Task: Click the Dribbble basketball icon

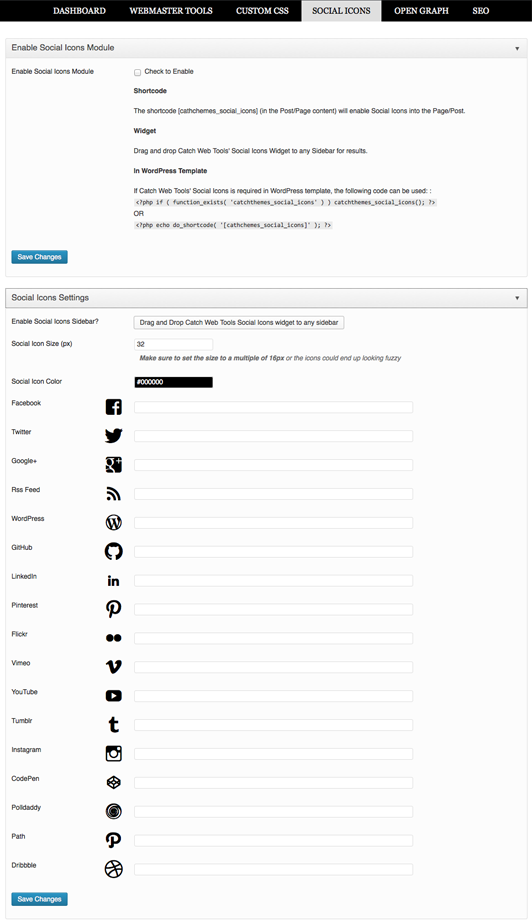Action: 114,869
